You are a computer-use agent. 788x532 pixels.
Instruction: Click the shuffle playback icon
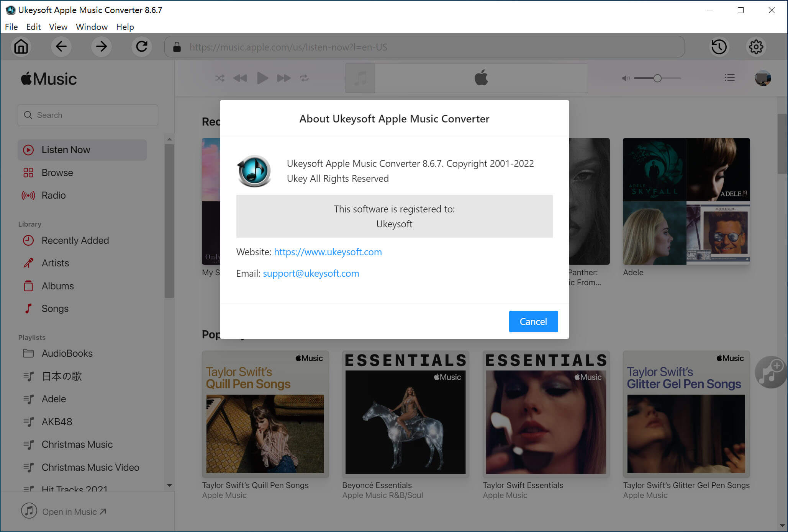(x=219, y=78)
